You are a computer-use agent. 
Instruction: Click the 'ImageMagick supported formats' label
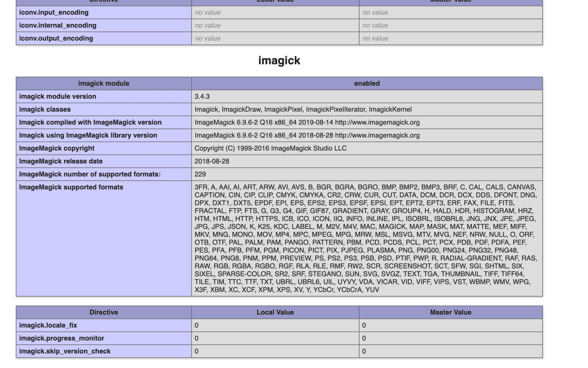click(x=71, y=187)
